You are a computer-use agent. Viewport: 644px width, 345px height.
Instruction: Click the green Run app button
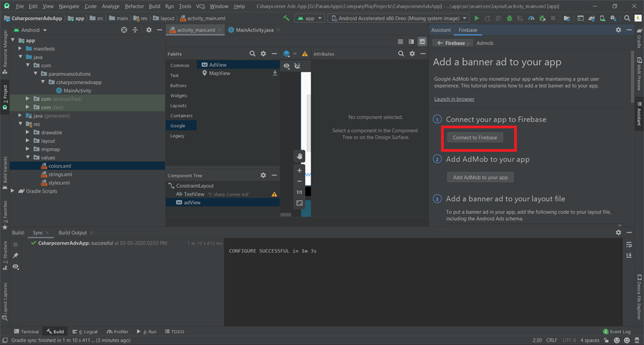tap(477, 18)
